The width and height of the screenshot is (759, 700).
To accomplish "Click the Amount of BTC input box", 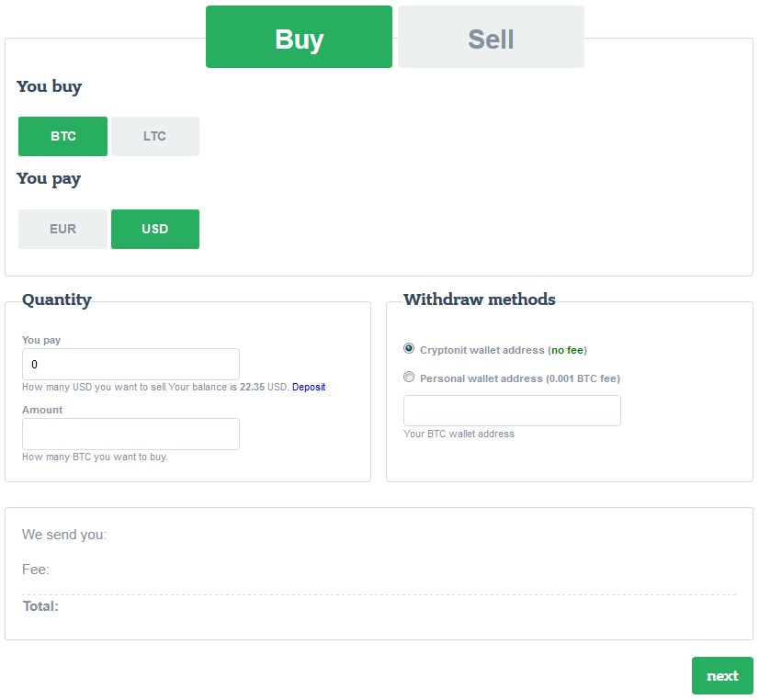I will [130, 434].
